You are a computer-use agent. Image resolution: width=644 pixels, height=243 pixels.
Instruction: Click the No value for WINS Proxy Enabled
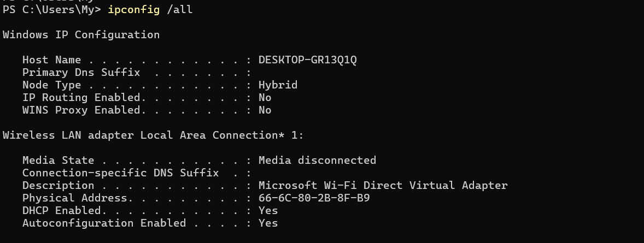[x=265, y=110]
